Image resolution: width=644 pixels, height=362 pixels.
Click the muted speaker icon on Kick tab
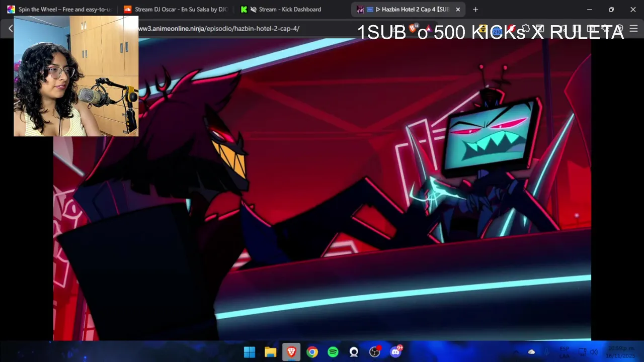pyautogui.click(x=254, y=9)
